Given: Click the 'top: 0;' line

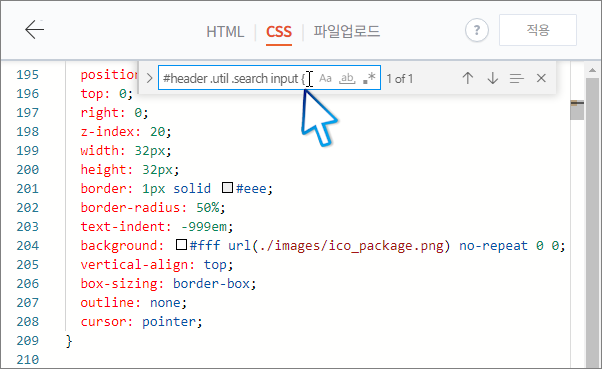Looking at the screenshot, I should (107, 93).
